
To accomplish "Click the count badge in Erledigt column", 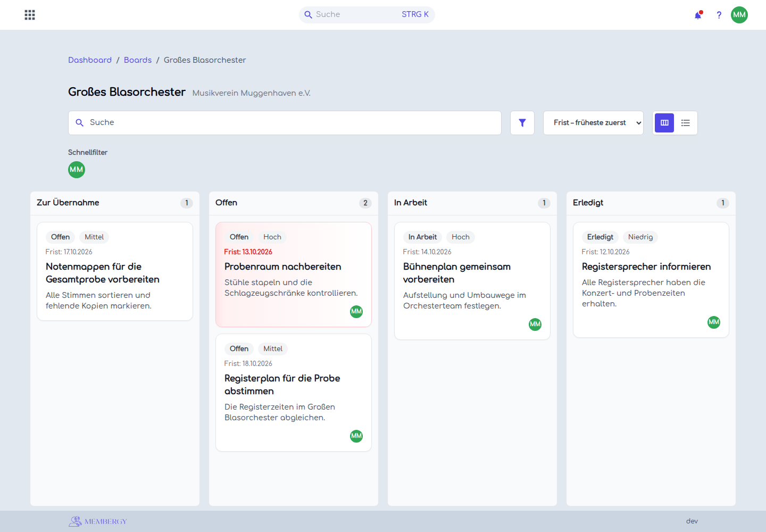I will point(723,203).
